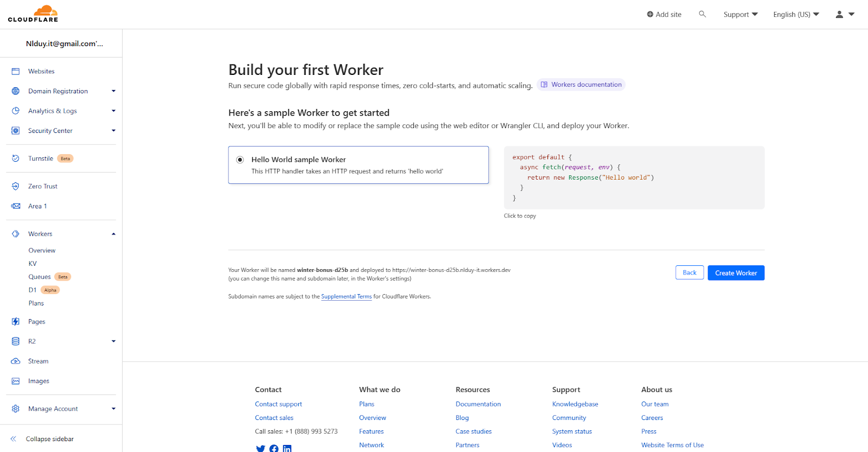Click Add site in header

point(664,15)
